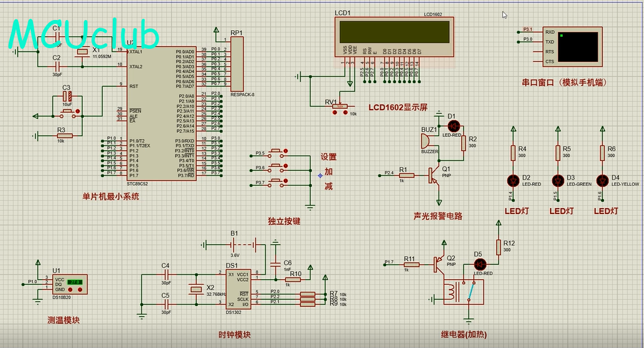Click the P1.7 net label at R11
The height and width of the screenshot is (348, 644).
coord(389,262)
